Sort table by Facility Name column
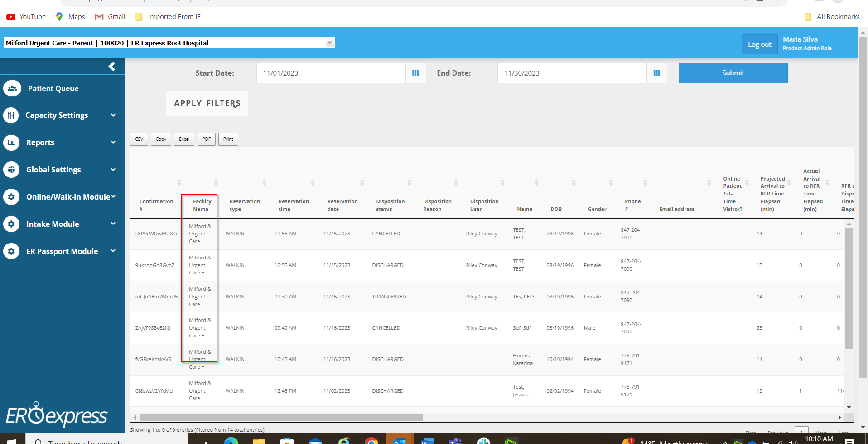Image resolution: width=868 pixels, height=444 pixels. click(202, 205)
